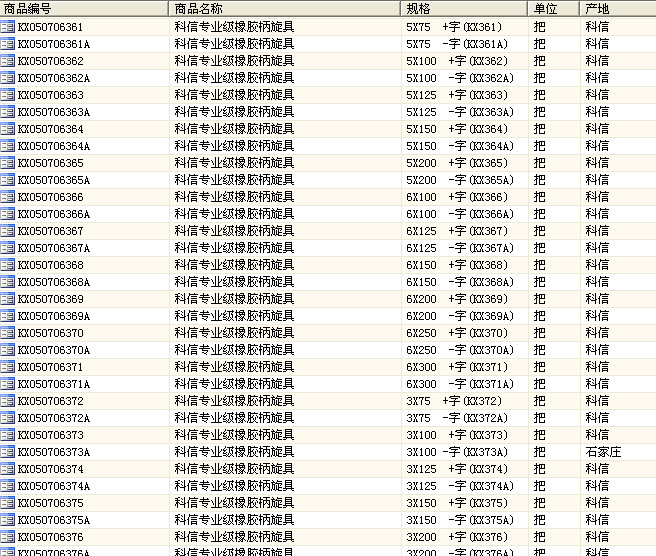Click the row icon for KX050706362A
Viewport: 656px width, 556px height.
point(8,78)
